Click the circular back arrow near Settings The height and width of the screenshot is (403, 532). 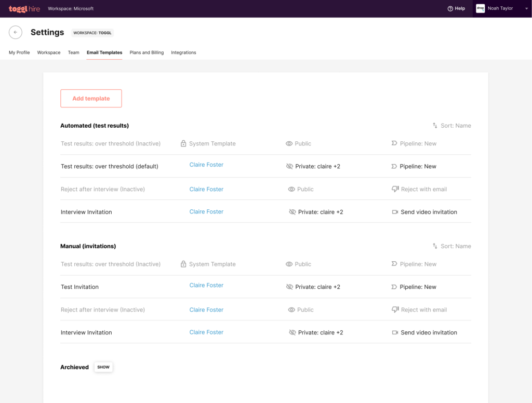pos(16,32)
